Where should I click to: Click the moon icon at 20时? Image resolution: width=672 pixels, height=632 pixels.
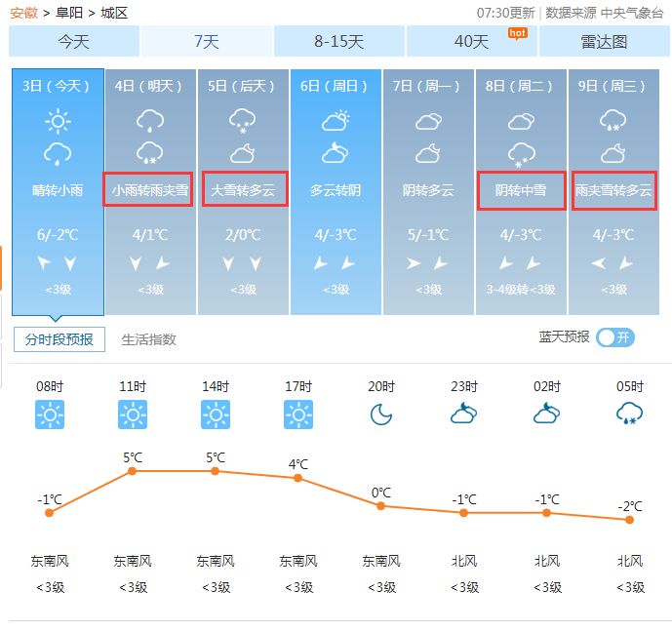(381, 415)
